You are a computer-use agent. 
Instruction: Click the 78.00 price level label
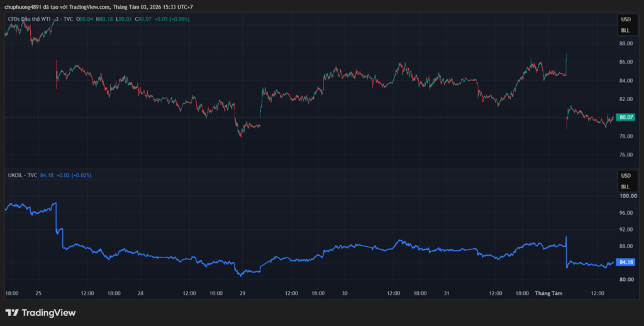(626, 136)
